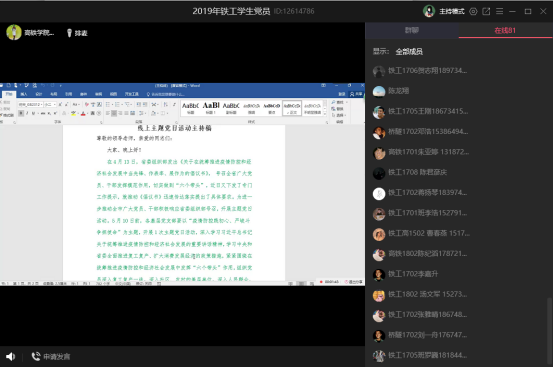554x367 pixels.
Task: Select member 铁工高1502 with number 1517
Action: click(x=459, y=233)
